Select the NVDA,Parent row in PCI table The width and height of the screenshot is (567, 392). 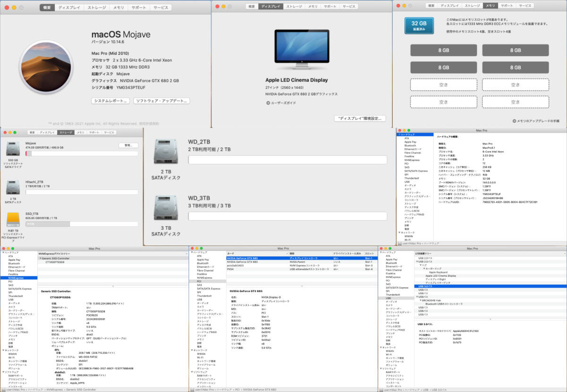click(x=302, y=262)
